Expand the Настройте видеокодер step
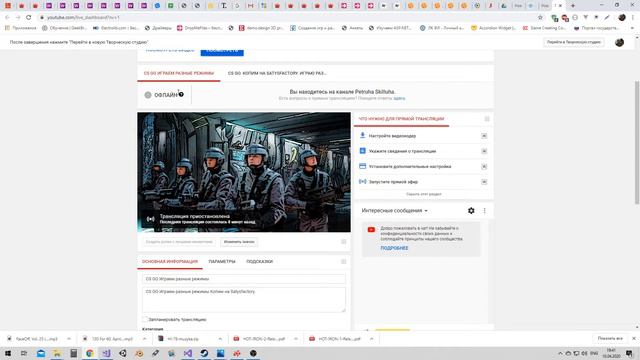Image resolution: width=640 pixels, height=360 pixels. tap(484, 136)
